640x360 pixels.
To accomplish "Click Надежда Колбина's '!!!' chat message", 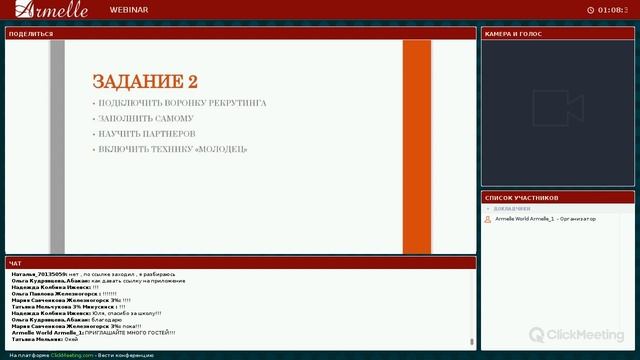I will (55, 287).
